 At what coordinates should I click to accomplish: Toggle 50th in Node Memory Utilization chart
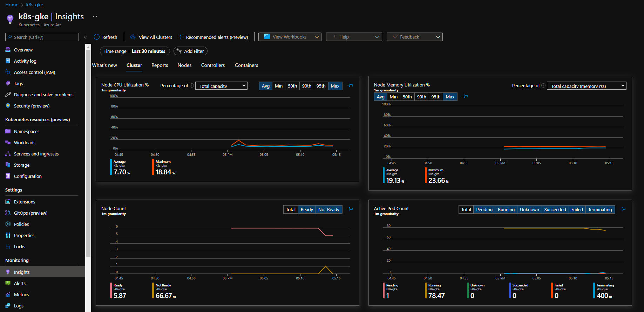[407, 97]
